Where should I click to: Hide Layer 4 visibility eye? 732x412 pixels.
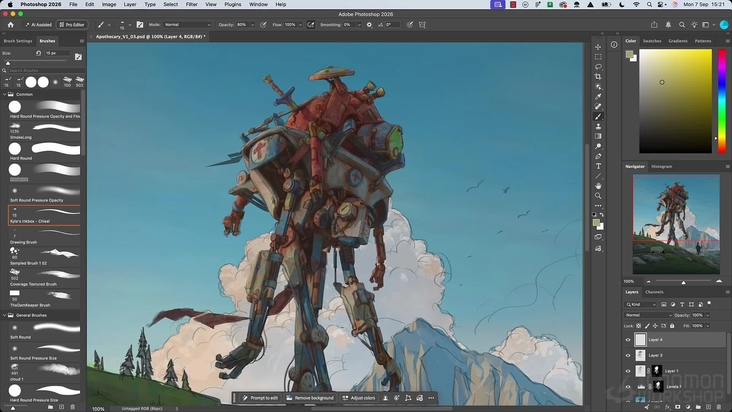628,340
